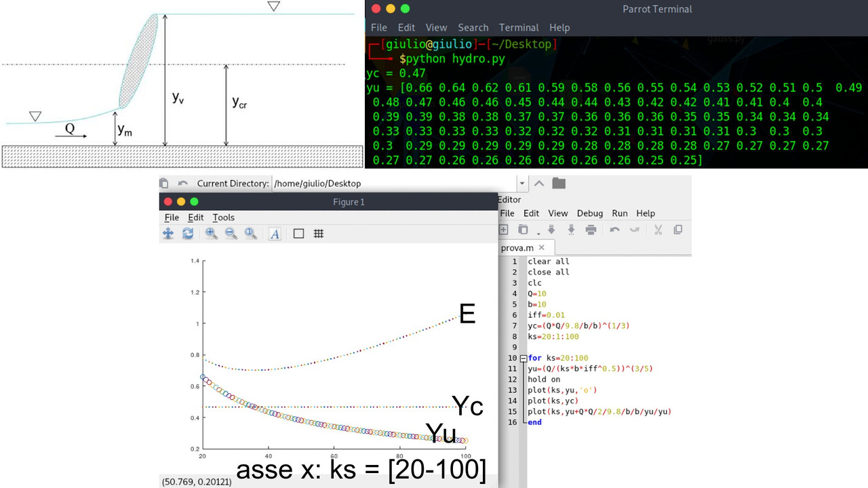Open the Editor Debug menu
Viewport: 868px width, 488px height.
point(590,213)
